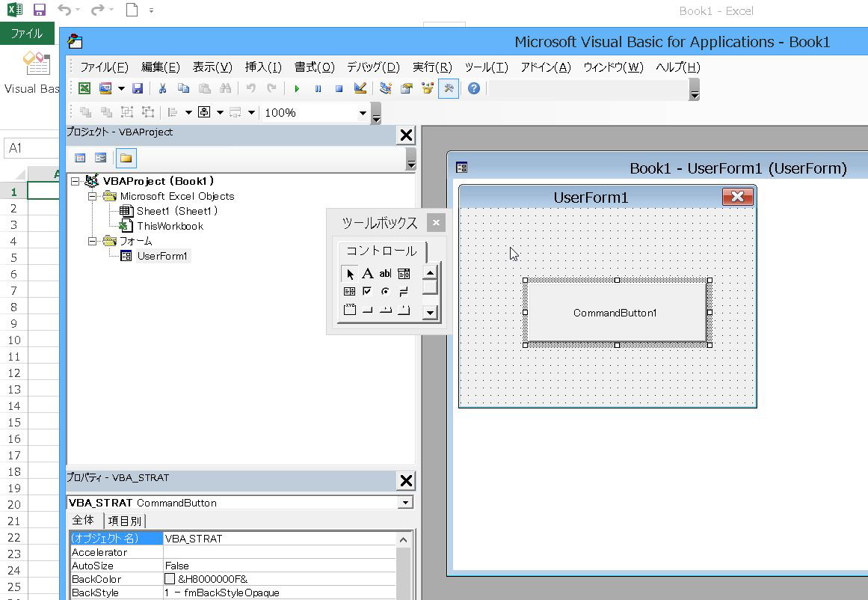
Task: Click the Group controls icon
Action: click(x=127, y=112)
